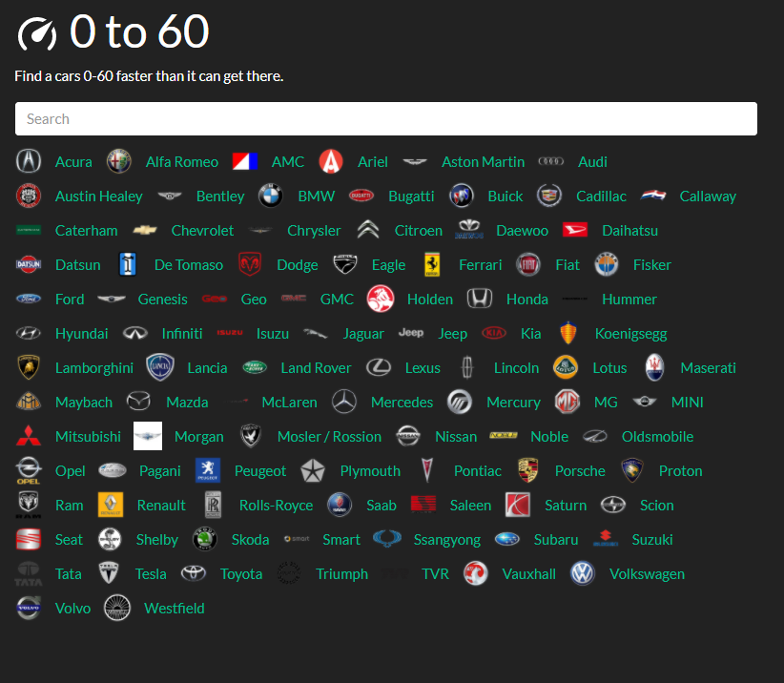The width and height of the screenshot is (784, 683).
Task: Visit the Westfield brand link
Action: (x=175, y=608)
